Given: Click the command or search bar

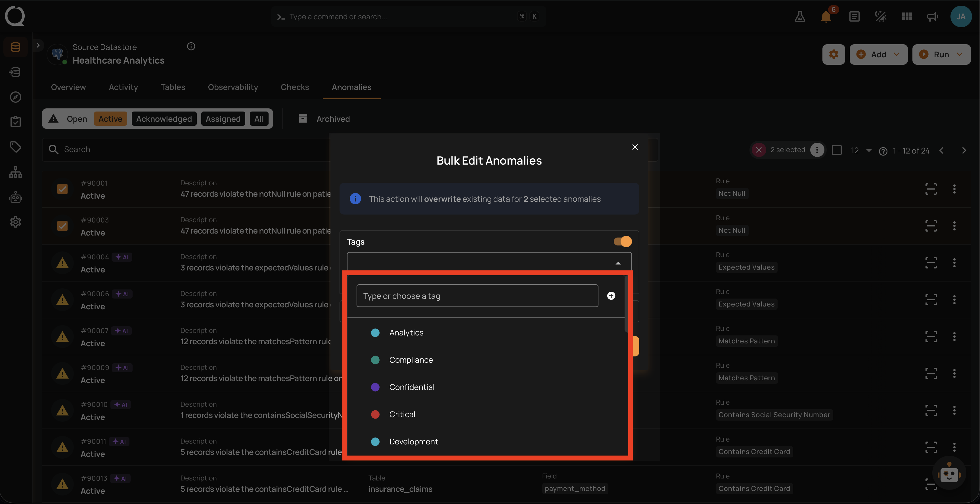Looking at the screenshot, I should click(x=409, y=16).
